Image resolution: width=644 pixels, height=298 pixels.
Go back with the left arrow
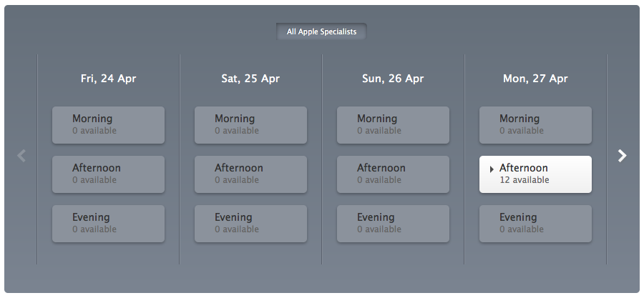pyautogui.click(x=21, y=156)
